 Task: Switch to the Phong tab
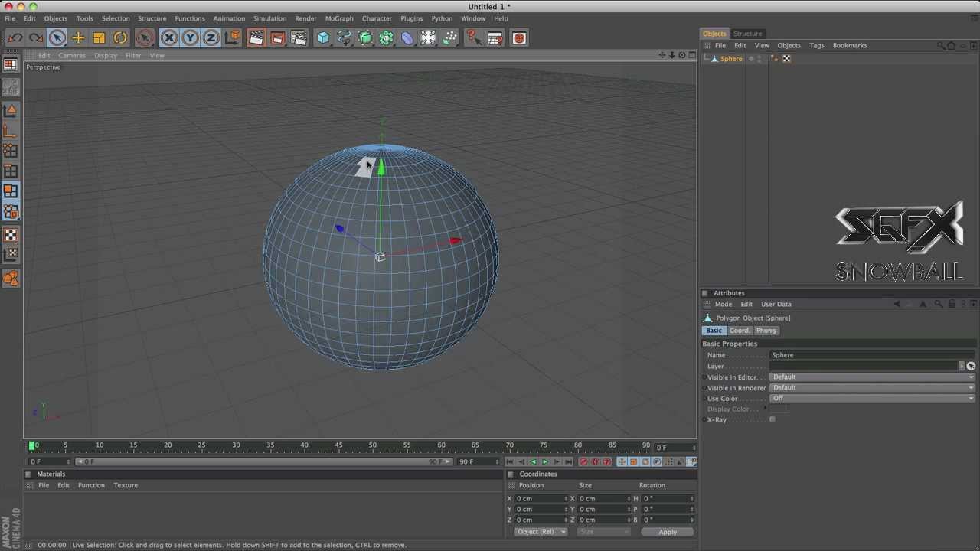766,331
